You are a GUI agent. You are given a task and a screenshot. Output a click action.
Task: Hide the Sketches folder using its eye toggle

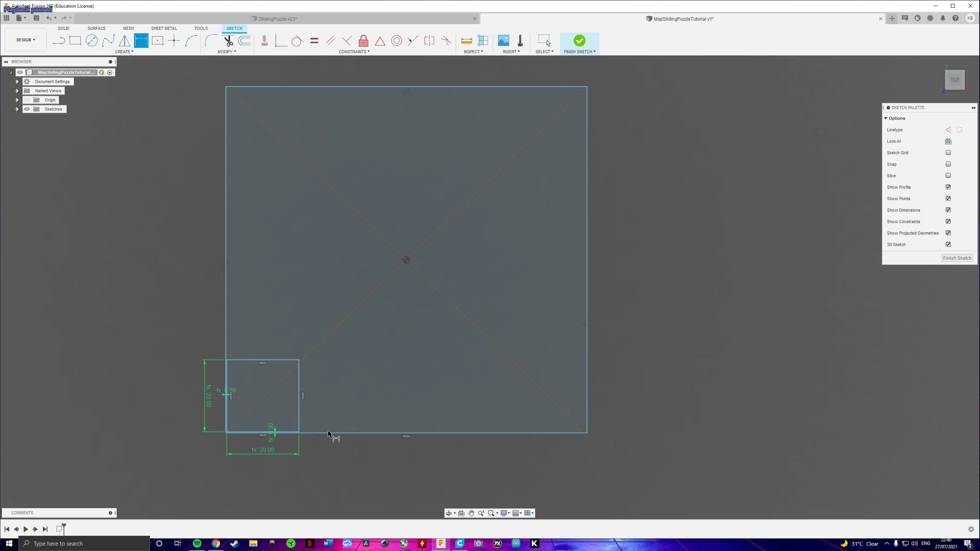point(27,109)
